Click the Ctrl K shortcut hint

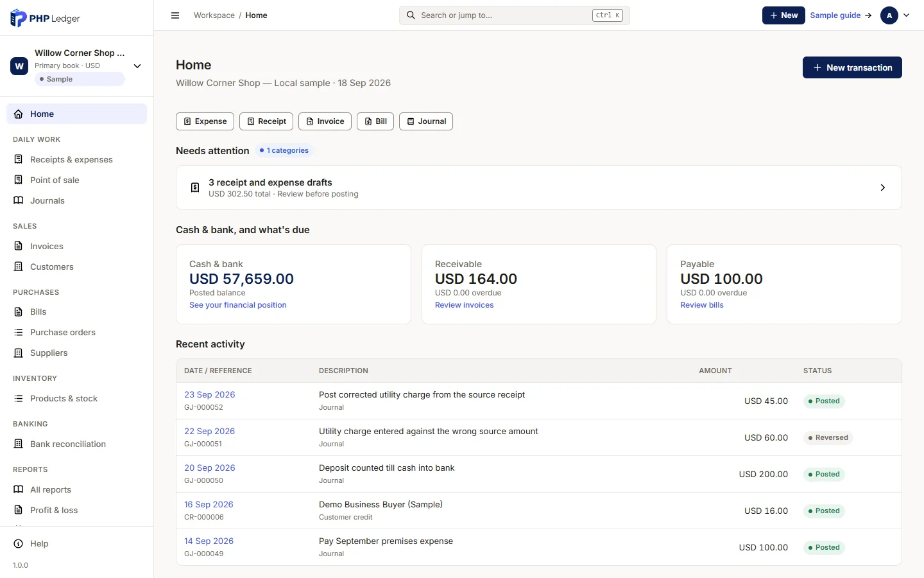point(608,15)
